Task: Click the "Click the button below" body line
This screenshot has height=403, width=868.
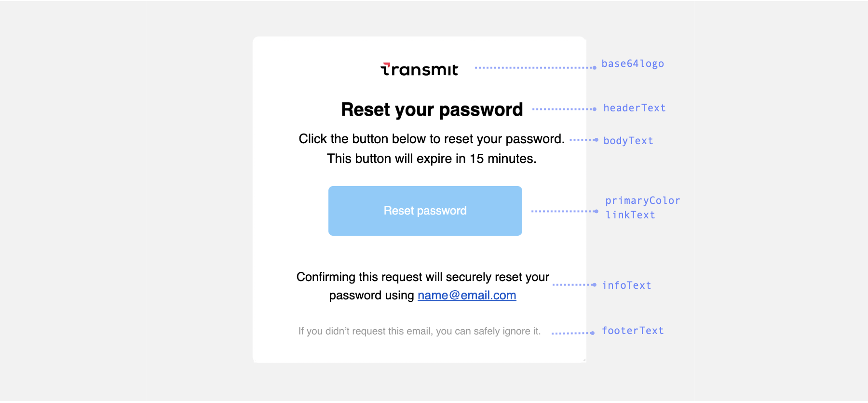Action: click(x=432, y=139)
